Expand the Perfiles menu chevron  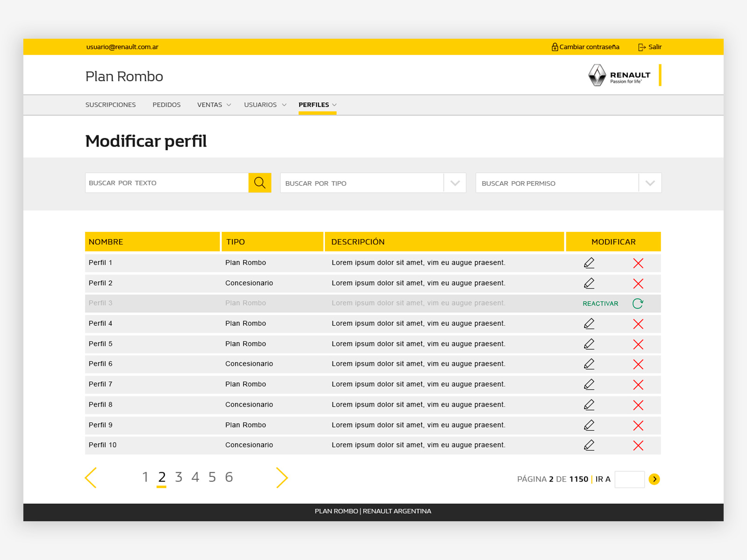334,105
